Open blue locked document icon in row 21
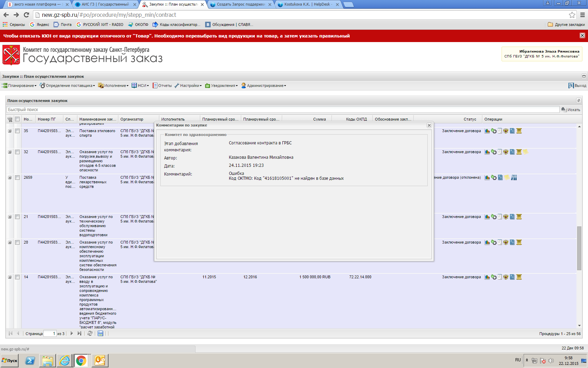Image resolution: width=588 pixels, height=368 pixels. point(512,217)
